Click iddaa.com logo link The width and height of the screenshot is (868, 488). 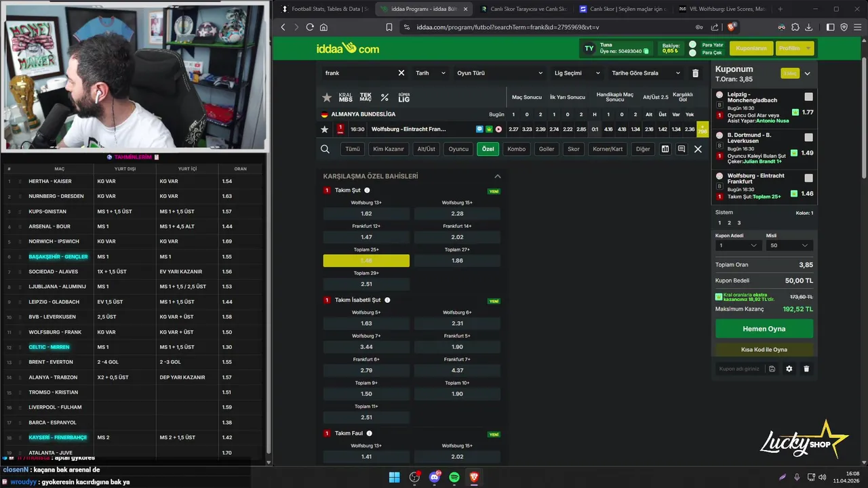click(x=348, y=48)
